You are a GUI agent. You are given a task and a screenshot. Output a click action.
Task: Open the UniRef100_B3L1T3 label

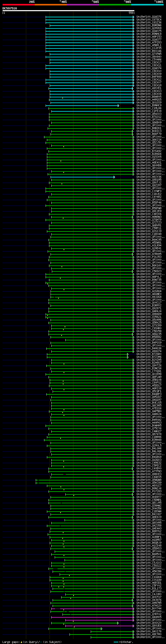[x=149, y=588]
